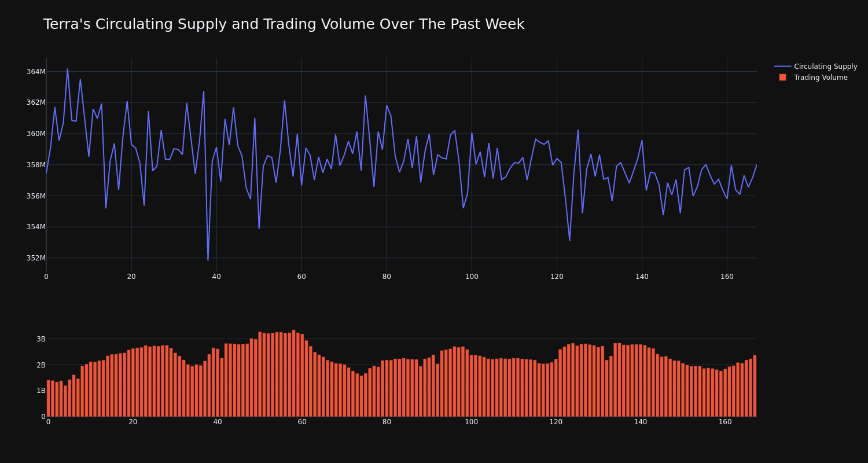Click the first volume bar at hour 0
Screen dimensions: 868x463
[48, 398]
